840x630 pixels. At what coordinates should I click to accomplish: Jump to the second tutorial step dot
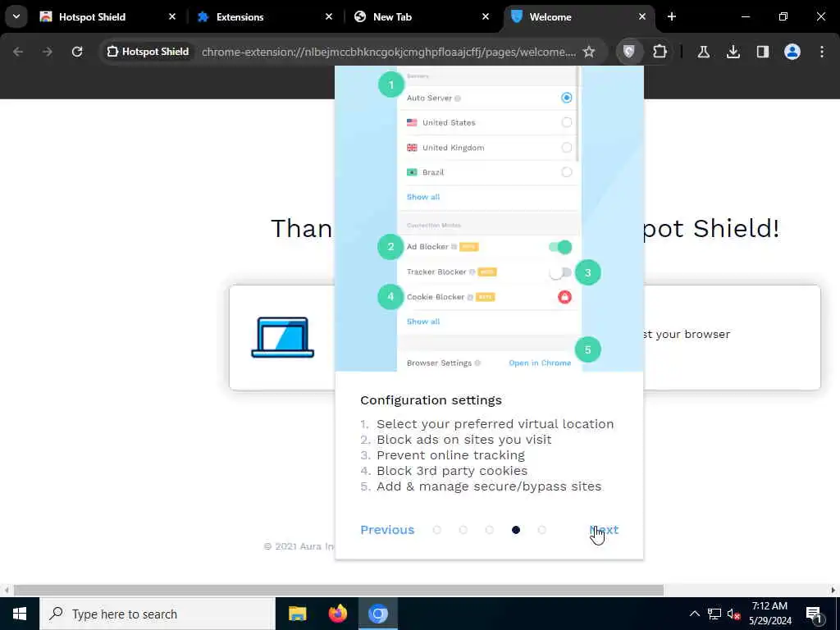tap(463, 530)
